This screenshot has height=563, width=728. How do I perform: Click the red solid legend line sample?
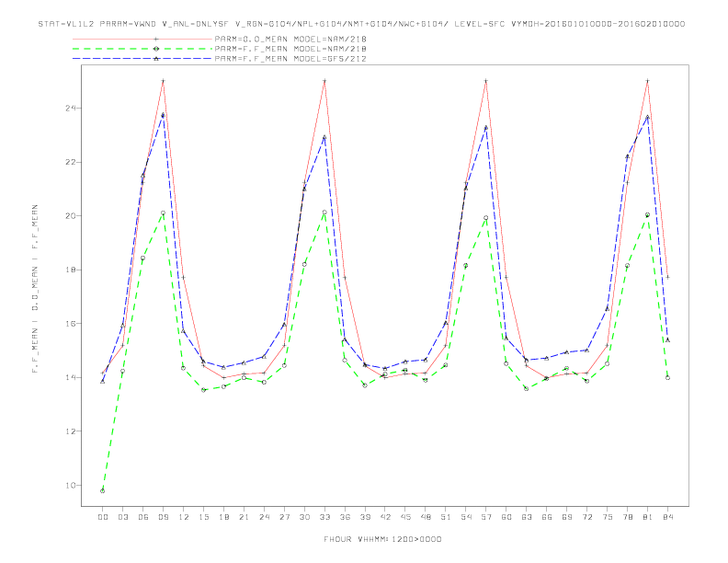pyautogui.click(x=142, y=39)
